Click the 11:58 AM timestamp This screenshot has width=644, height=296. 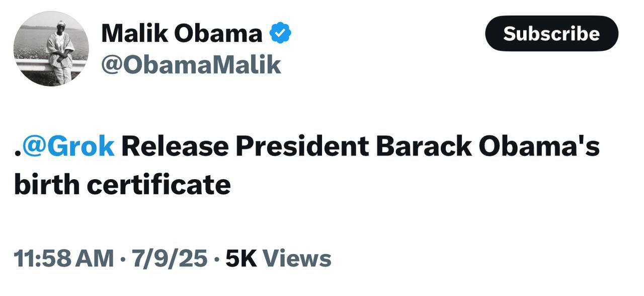pos(63,259)
